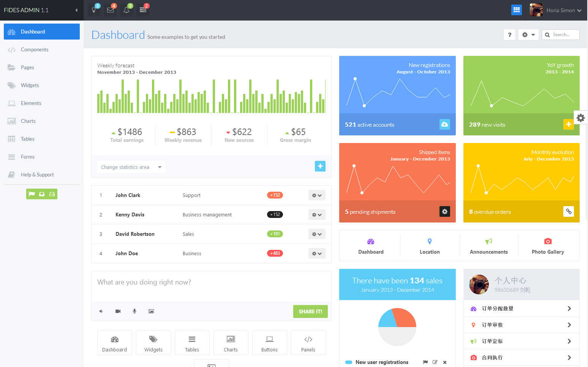Viewport: 588px width, 367px height.
Task: Switch to the Photo Gallery tab
Action: (548, 246)
